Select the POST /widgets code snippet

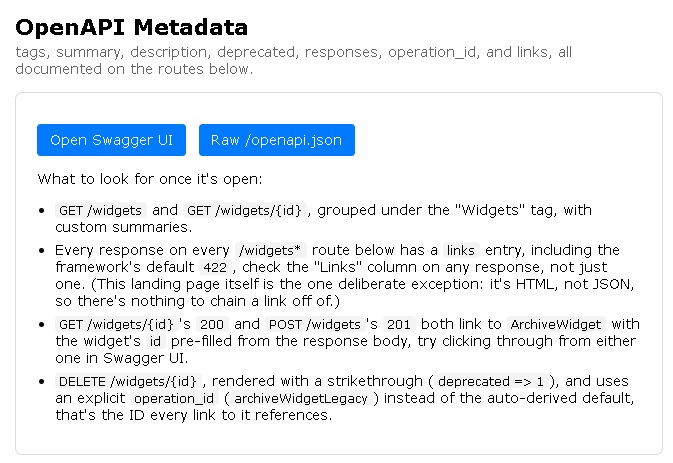coord(315,324)
